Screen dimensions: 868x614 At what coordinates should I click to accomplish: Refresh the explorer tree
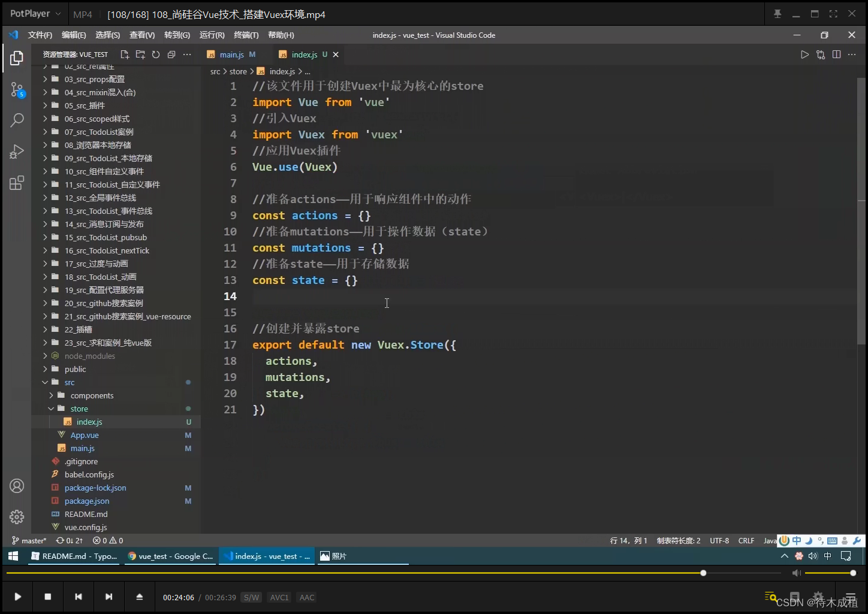point(156,55)
